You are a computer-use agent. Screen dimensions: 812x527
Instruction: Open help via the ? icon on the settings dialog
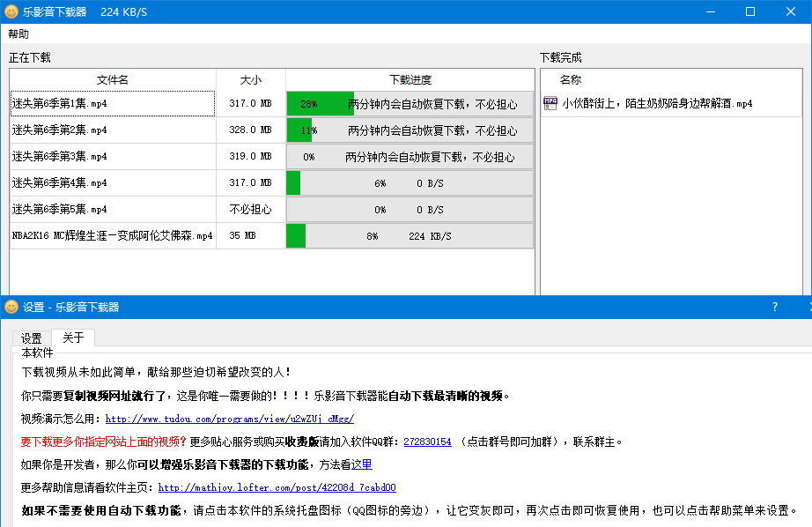coord(774,307)
